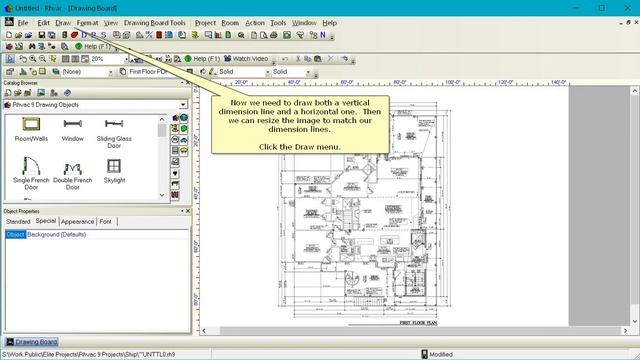
Task: Click the Print icon in main toolbar
Action: click(x=273, y=35)
